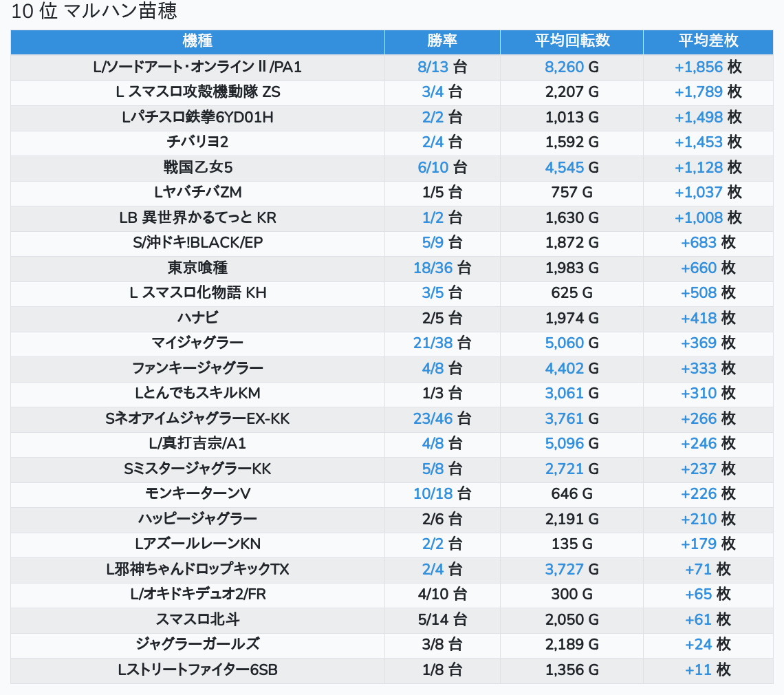Select the モンキーターンV machine name

pos(197,494)
